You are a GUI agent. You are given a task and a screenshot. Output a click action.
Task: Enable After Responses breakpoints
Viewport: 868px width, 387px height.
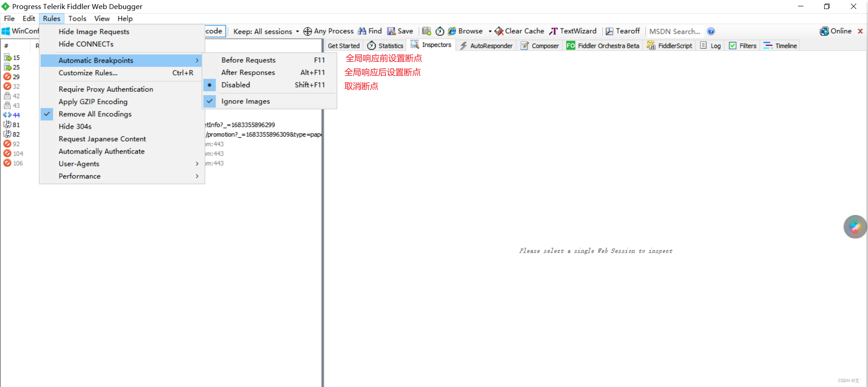[x=270, y=72]
